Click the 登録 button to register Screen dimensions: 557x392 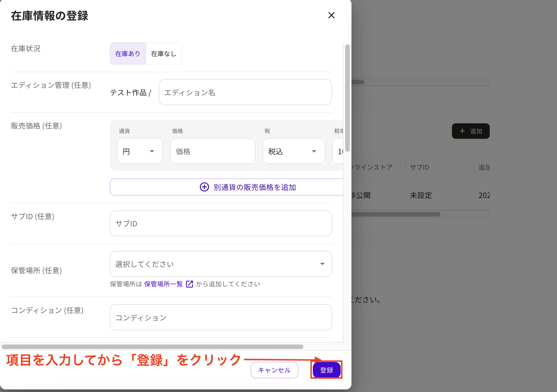point(326,370)
